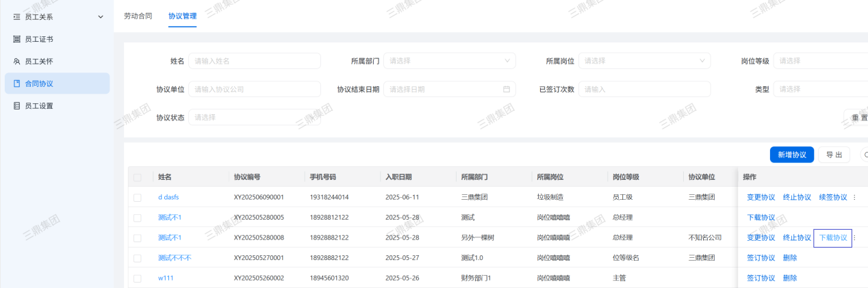Open more-actions dots for 不知名公司 row
The height and width of the screenshot is (288, 868).
click(x=854, y=237)
